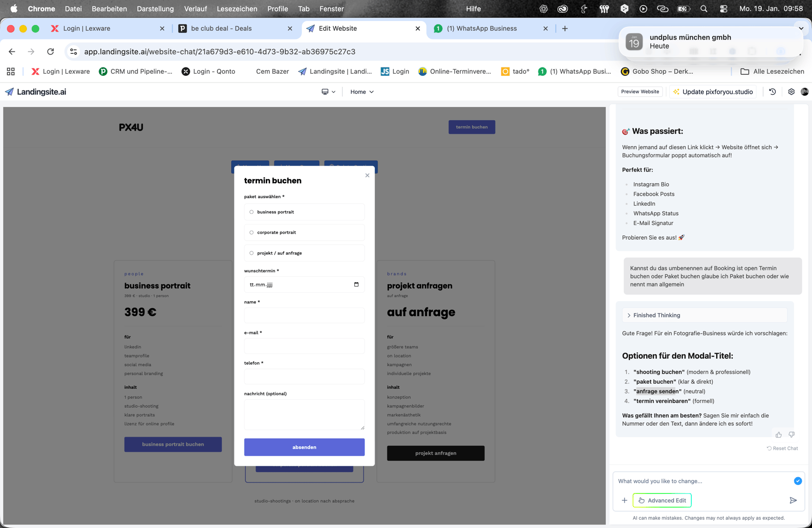Image resolution: width=812 pixels, height=528 pixels.
Task: Switch to the Login | Lexware tab
Action: (108, 28)
